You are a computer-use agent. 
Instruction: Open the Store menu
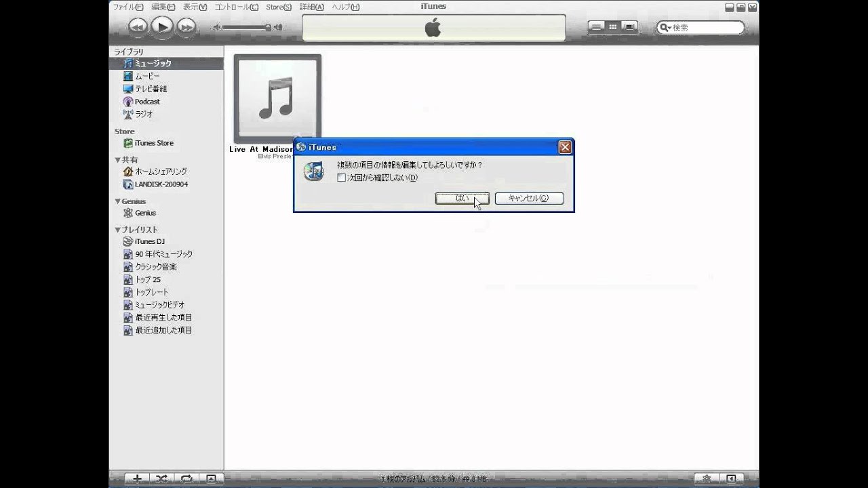279,7
